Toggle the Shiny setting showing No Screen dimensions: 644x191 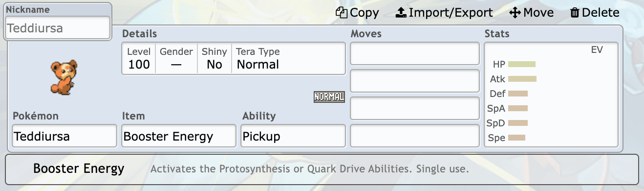(215, 59)
